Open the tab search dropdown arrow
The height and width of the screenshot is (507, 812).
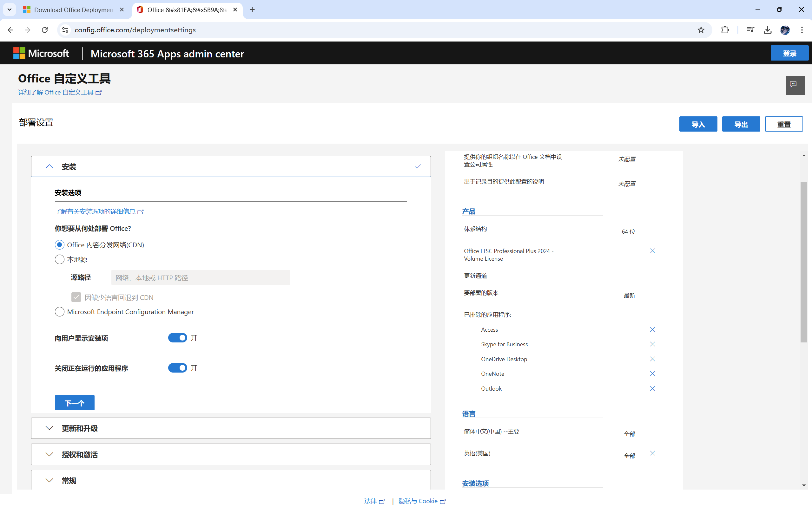pos(10,10)
